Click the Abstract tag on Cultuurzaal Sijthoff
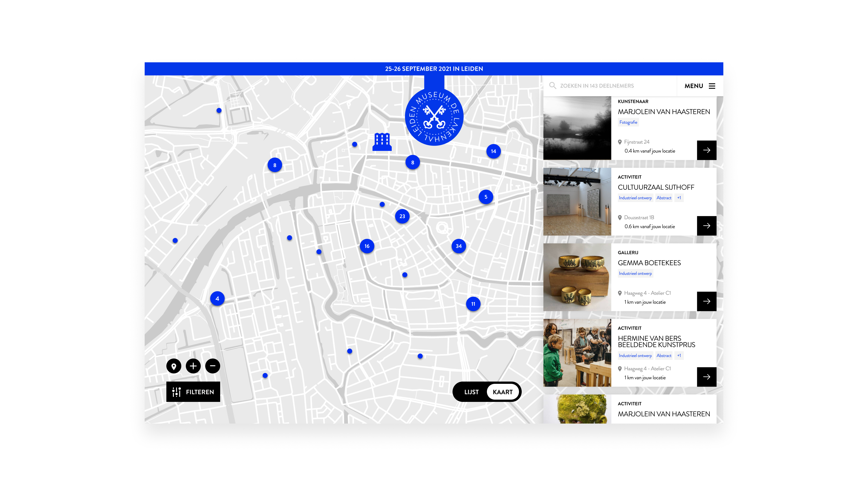This screenshot has width=868, height=494. (664, 198)
